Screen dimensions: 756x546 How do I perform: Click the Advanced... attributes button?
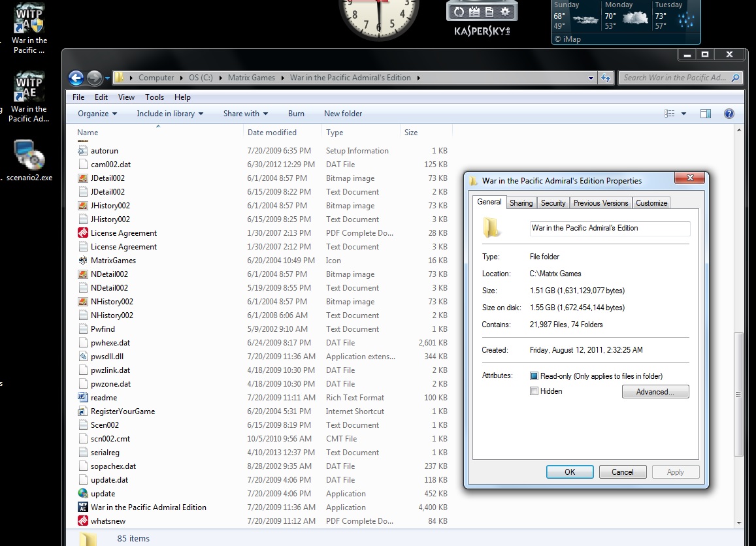[x=655, y=392]
